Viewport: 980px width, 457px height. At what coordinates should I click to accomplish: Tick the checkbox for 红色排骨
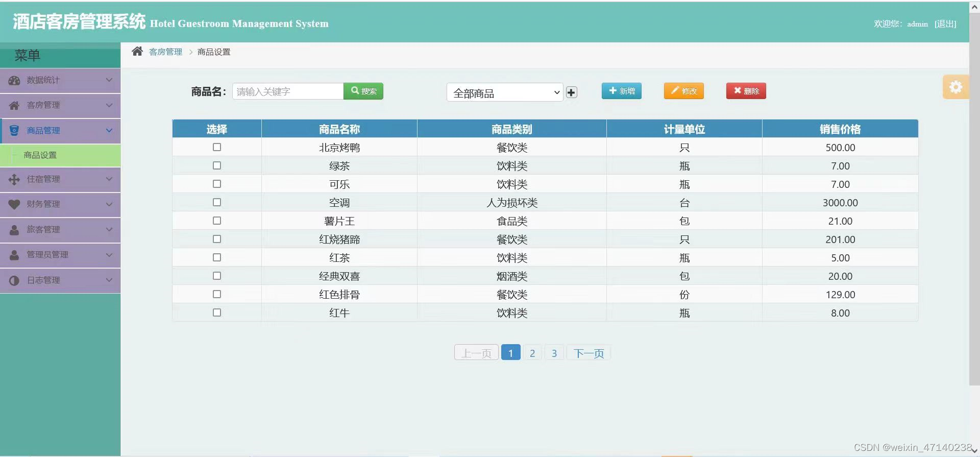tap(217, 294)
